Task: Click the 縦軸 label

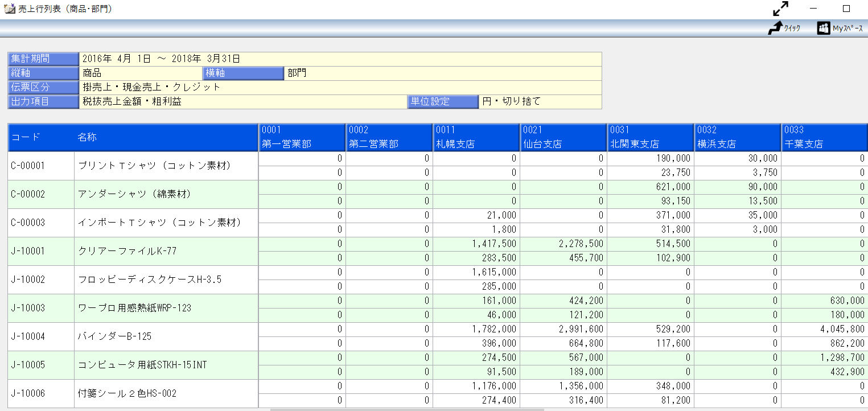Action: pos(43,73)
